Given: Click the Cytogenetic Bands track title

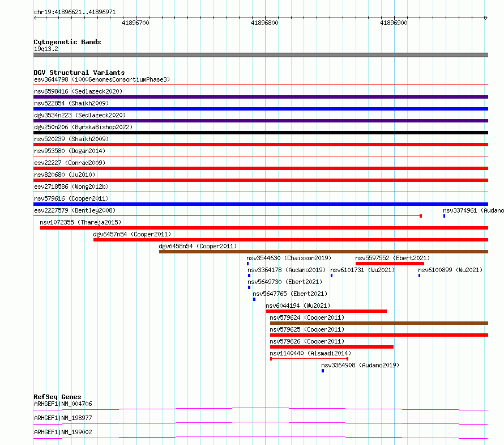Looking at the screenshot, I should pyautogui.click(x=67, y=42).
